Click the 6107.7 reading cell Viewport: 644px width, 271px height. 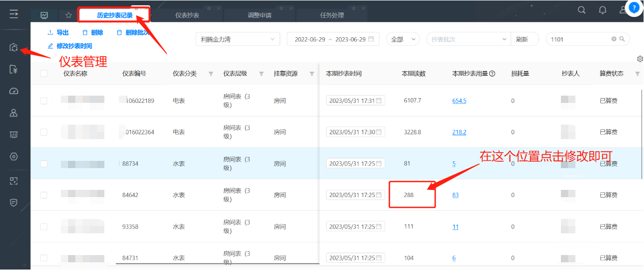coord(412,100)
